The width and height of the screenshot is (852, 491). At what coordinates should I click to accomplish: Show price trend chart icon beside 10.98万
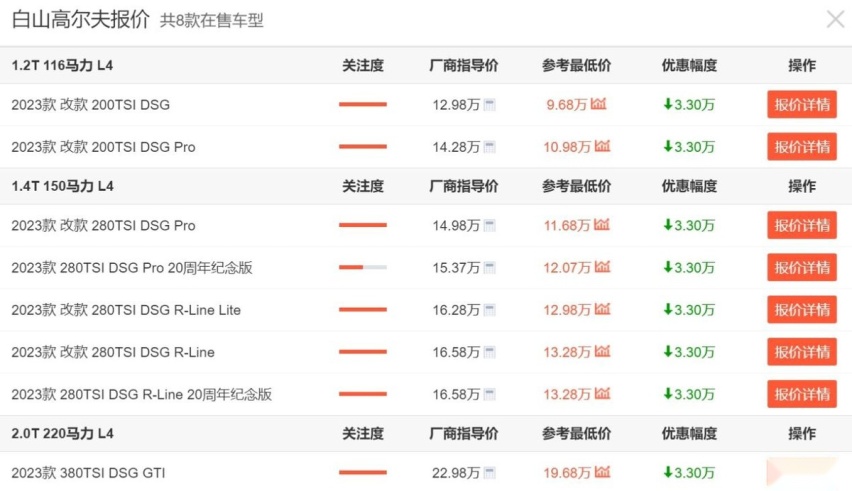(602, 146)
